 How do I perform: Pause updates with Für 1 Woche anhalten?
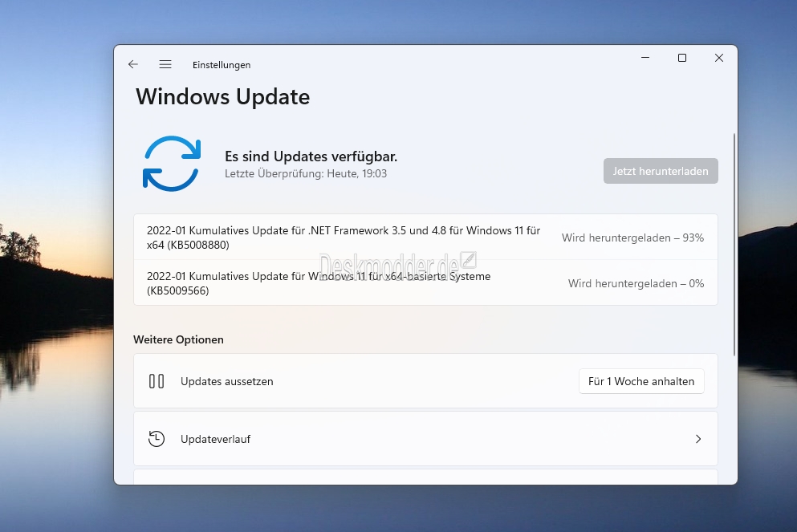point(641,381)
